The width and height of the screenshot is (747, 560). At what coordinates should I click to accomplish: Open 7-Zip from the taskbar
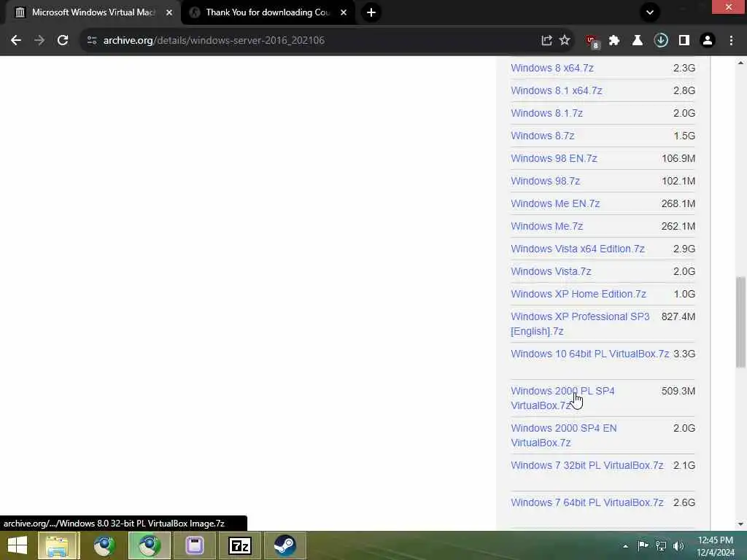239,545
